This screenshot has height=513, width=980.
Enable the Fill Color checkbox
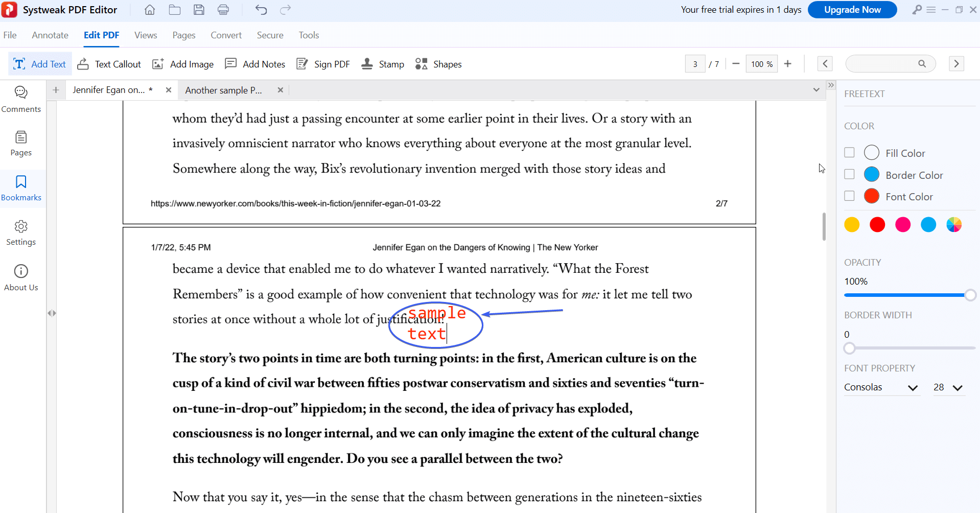pyautogui.click(x=849, y=152)
